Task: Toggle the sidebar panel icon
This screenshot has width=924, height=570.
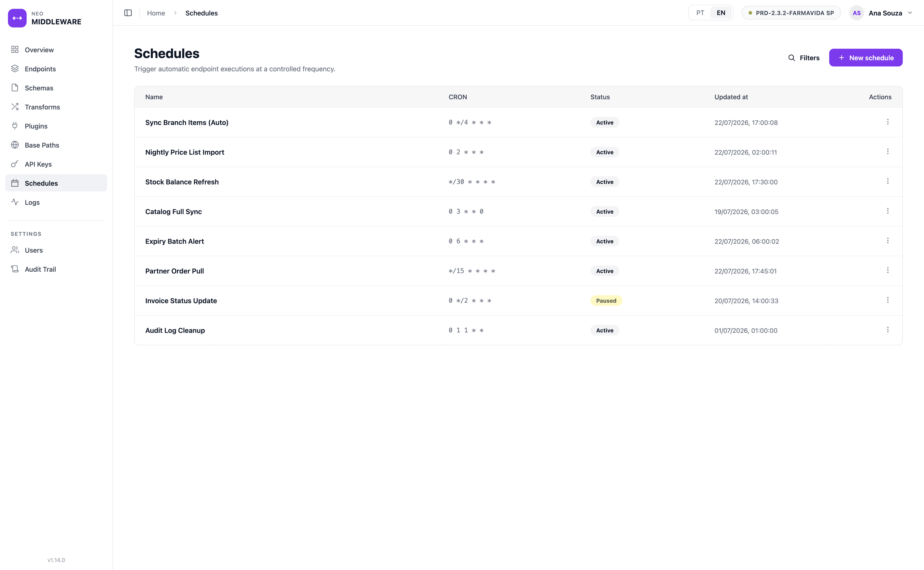Action: pyautogui.click(x=128, y=13)
